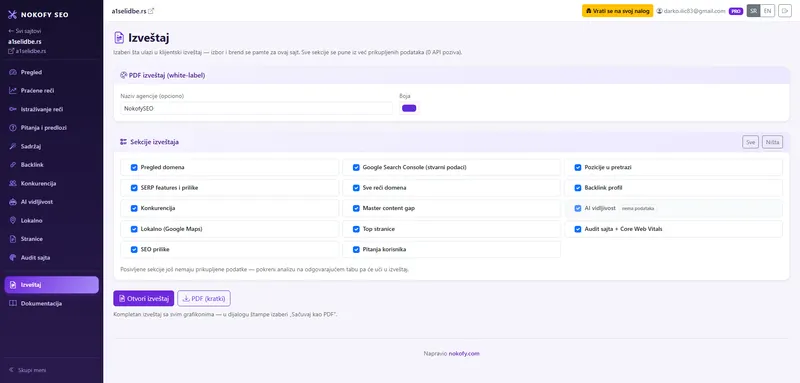The width and height of the screenshot is (800, 383).
Task: Open the purple Boja color picker
Action: pos(409,108)
